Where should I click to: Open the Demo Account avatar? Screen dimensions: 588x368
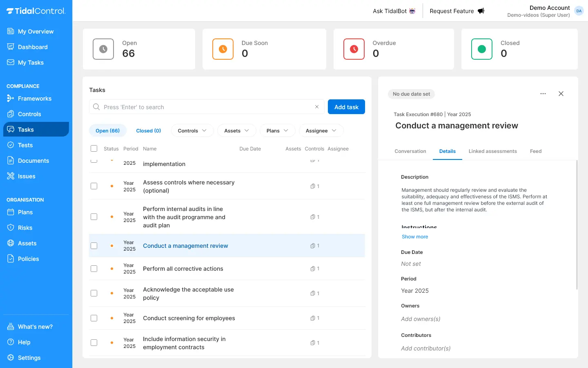[579, 11]
